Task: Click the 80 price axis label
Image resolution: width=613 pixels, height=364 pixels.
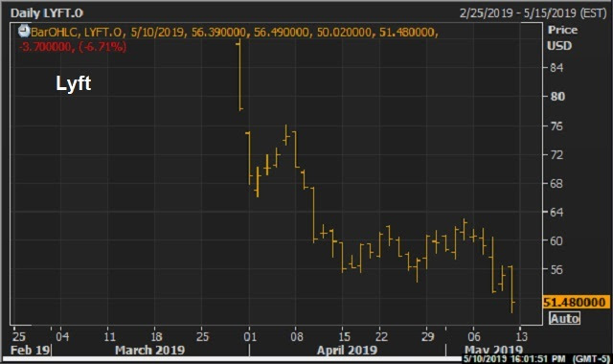Action: [557, 97]
